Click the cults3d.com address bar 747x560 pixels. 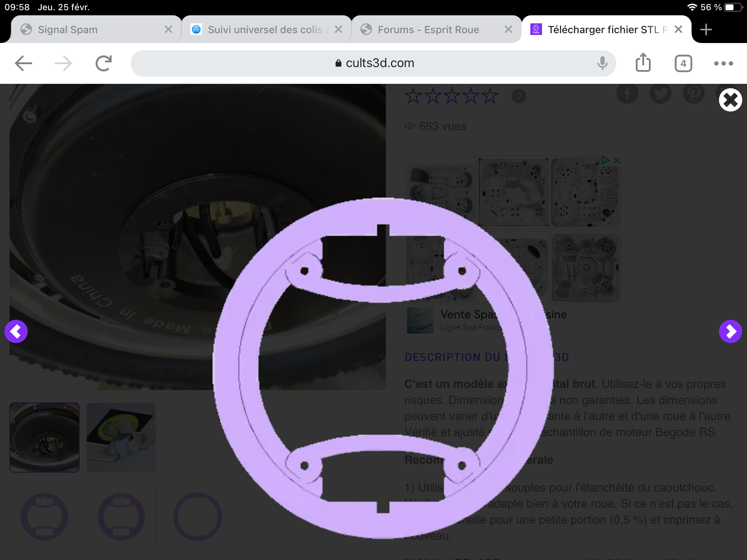373,63
